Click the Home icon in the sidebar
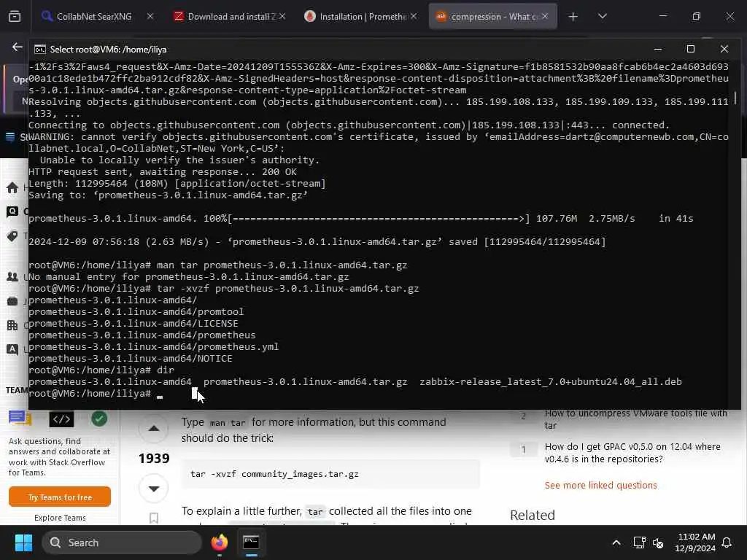The image size is (747, 560). tap(12, 188)
